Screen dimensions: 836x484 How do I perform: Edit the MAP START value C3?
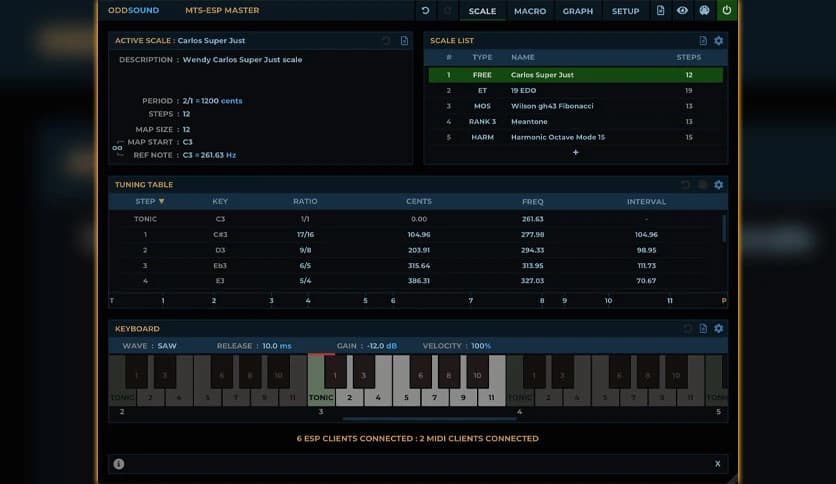(187, 142)
